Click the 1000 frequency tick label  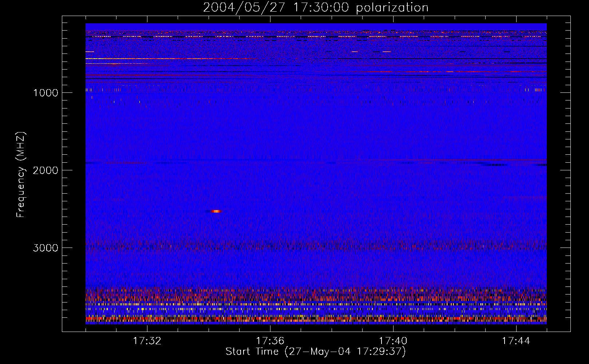[x=46, y=93]
